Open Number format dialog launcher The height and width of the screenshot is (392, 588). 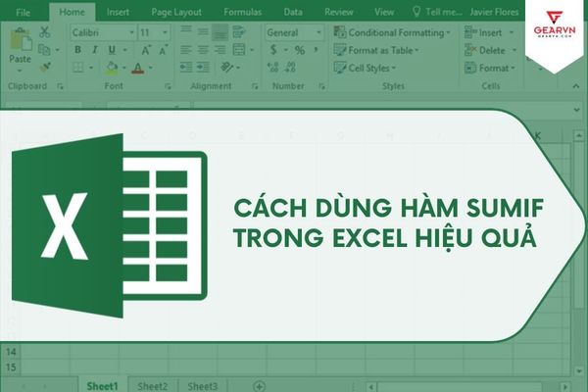click(321, 86)
